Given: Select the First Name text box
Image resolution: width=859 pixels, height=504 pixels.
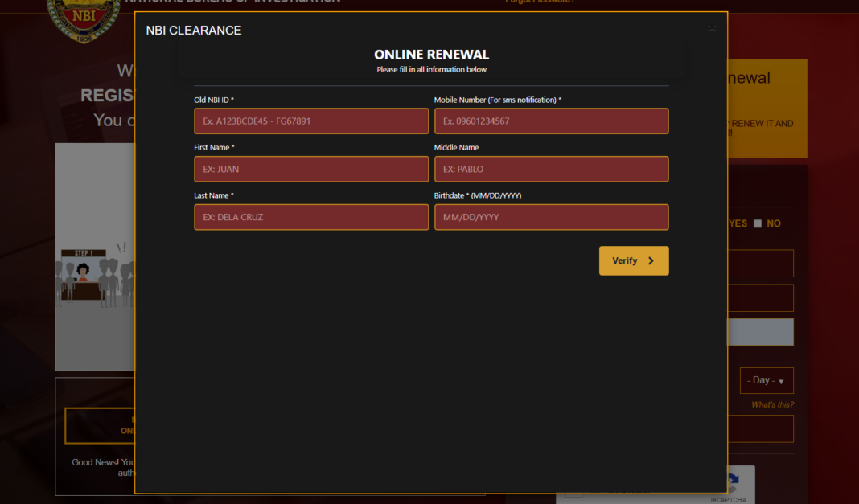Looking at the screenshot, I should (311, 170).
